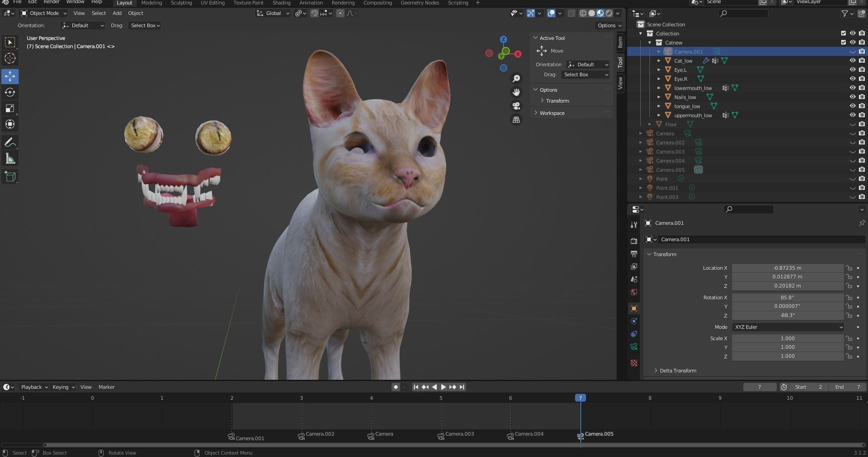Viewport: 868px width, 457px height.
Task: Select the Scale tool
Action: click(10, 108)
